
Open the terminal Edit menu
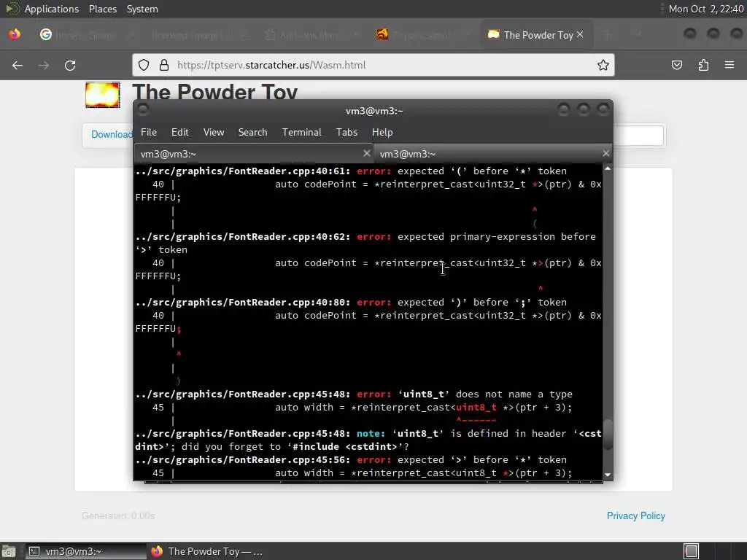179,133
